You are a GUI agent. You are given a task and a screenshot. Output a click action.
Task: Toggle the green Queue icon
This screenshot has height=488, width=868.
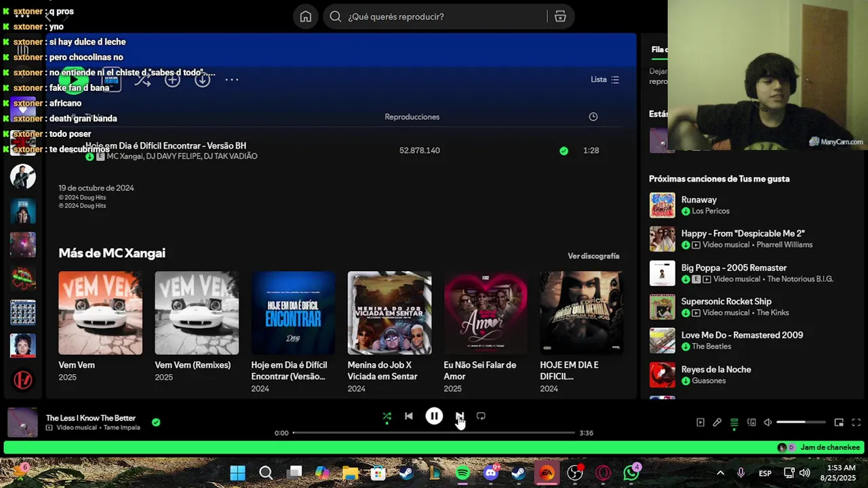(734, 422)
